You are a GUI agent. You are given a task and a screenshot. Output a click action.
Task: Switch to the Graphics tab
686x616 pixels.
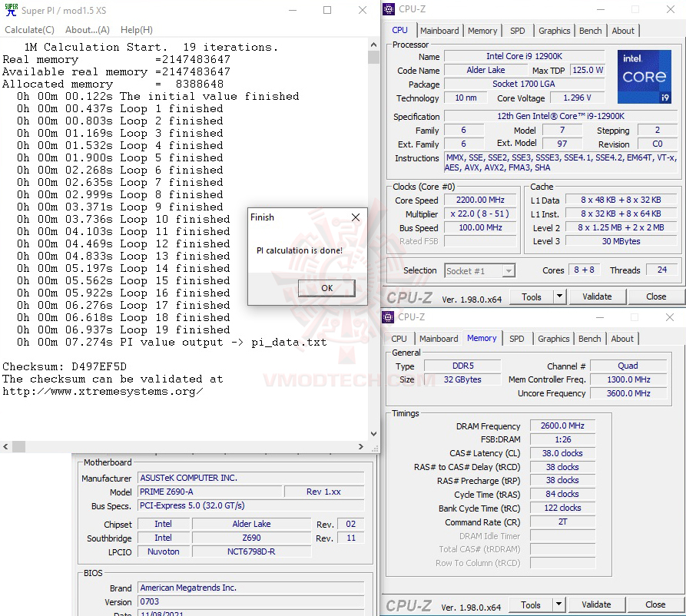(x=554, y=31)
